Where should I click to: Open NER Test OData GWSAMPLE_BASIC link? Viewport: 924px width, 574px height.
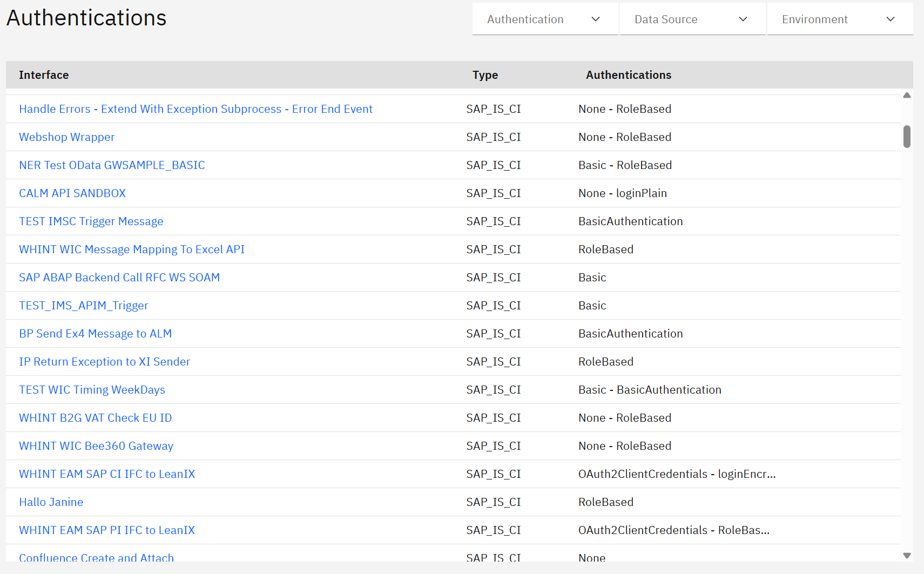pyautogui.click(x=112, y=165)
